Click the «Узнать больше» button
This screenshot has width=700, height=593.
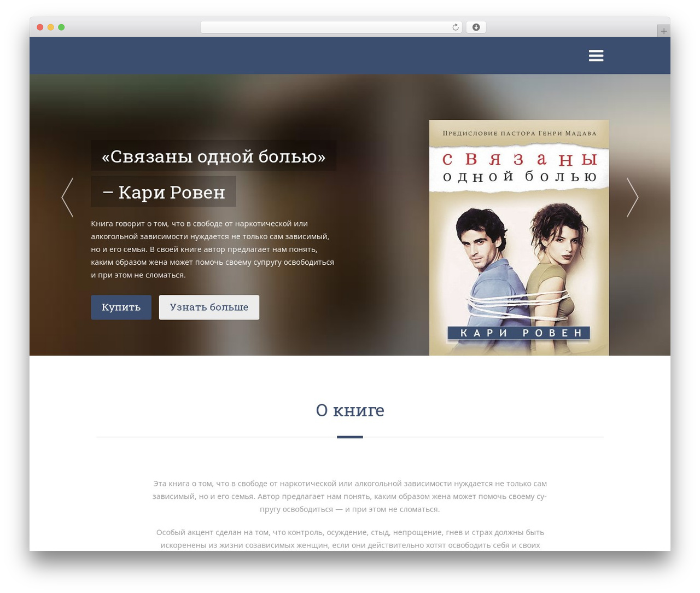(209, 307)
